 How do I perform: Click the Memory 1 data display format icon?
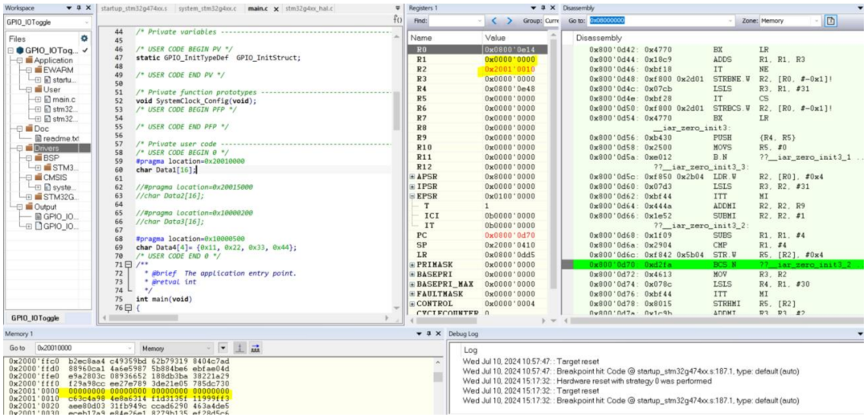pos(257,349)
